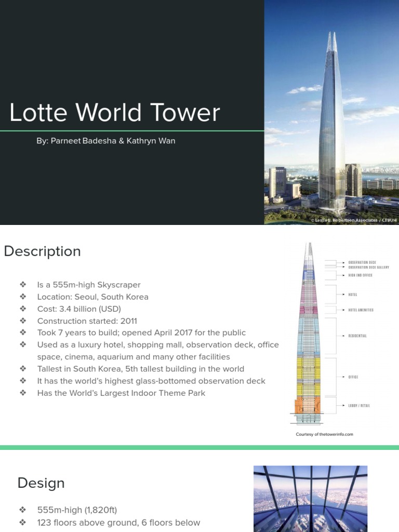Click the 'Description' heading
Image resolution: width=399 pixels, height=532 pixels.
(43, 251)
